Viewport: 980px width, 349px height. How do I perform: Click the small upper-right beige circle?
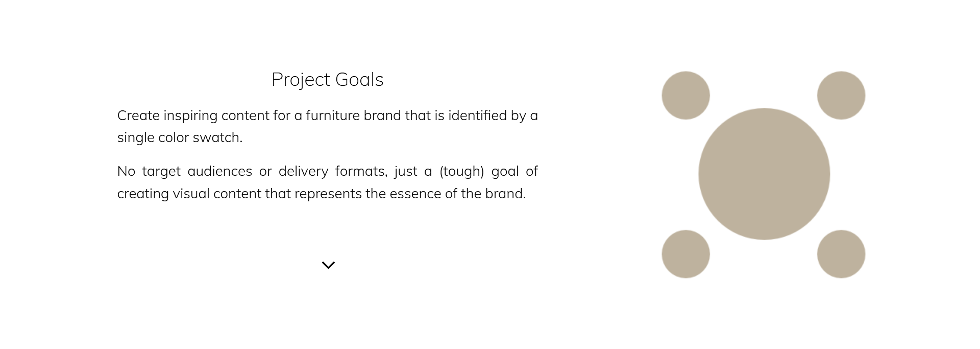(841, 96)
